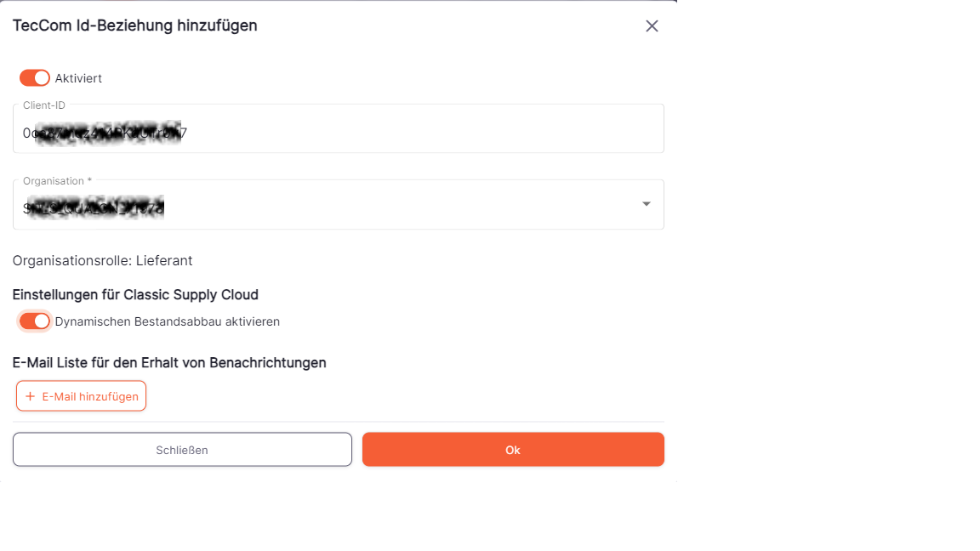
Task: Click the E-Mail hinzufügen button
Action: [x=82, y=396]
